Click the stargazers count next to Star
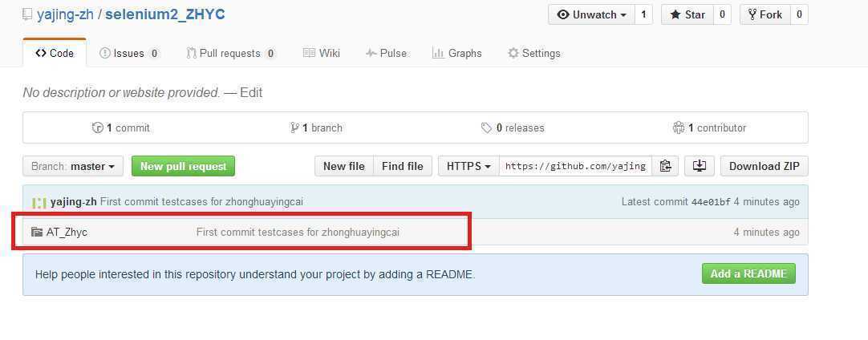The image size is (868, 340). (x=722, y=15)
